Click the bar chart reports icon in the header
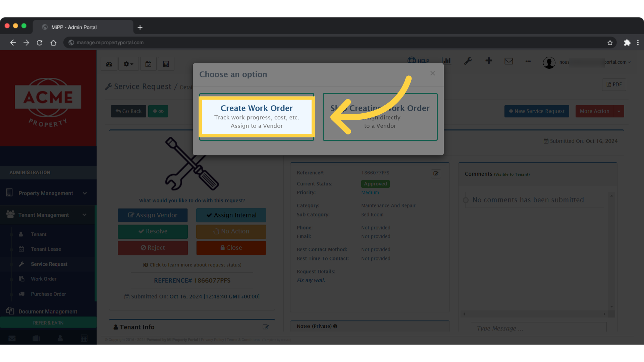 [446, 61]
